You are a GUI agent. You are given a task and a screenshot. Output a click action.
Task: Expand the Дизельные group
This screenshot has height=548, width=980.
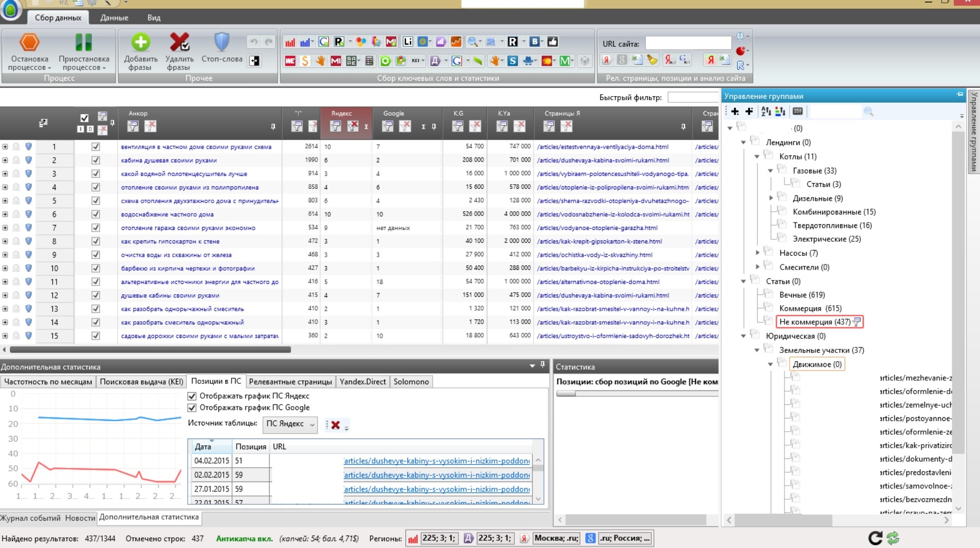[x=771, y=198]
